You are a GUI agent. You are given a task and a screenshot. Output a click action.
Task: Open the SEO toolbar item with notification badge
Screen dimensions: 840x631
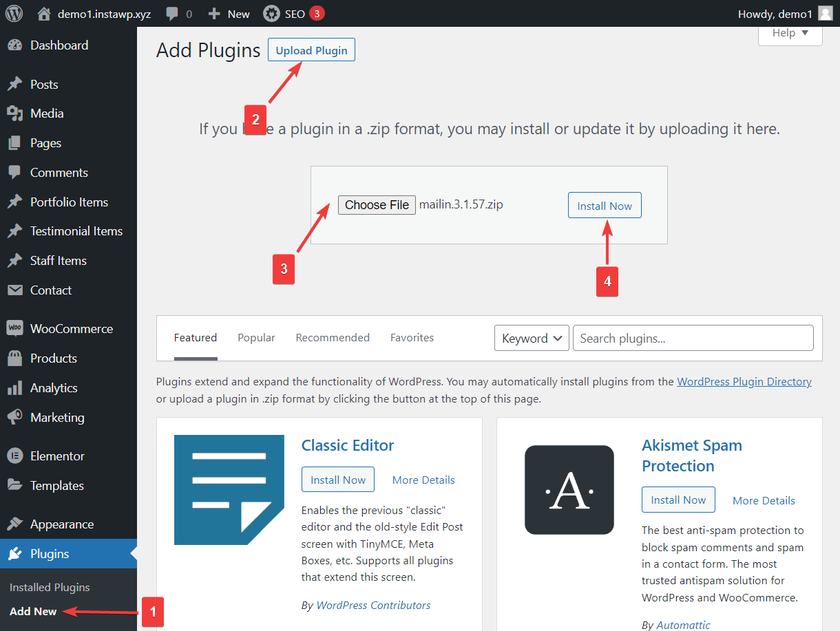coord(294,13)
